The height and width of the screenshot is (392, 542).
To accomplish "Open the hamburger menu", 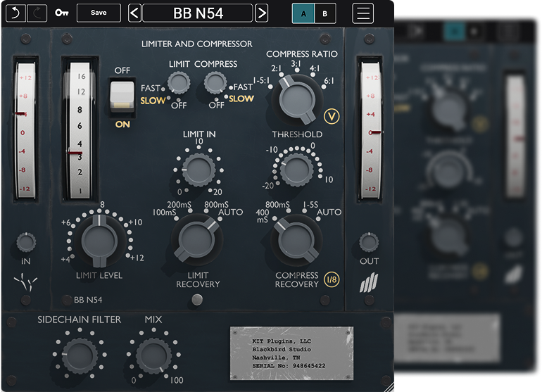I will pos(363,13).
